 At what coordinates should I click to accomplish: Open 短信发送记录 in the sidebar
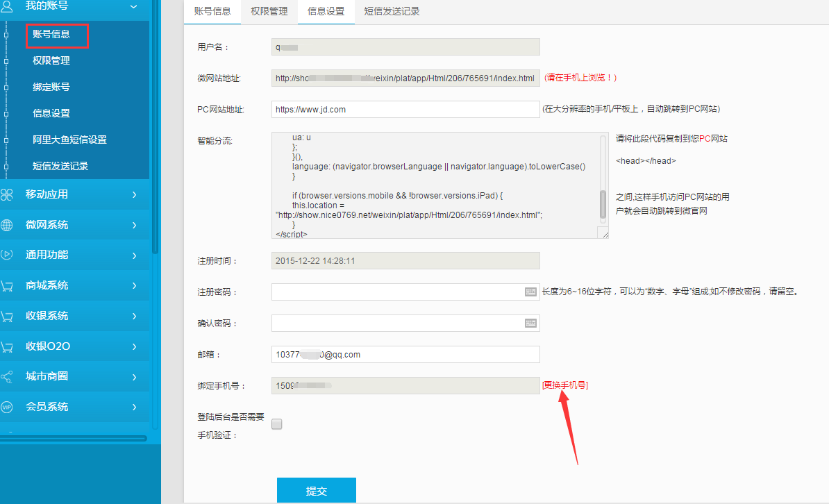pyautogui.click(x=60, y=166)
